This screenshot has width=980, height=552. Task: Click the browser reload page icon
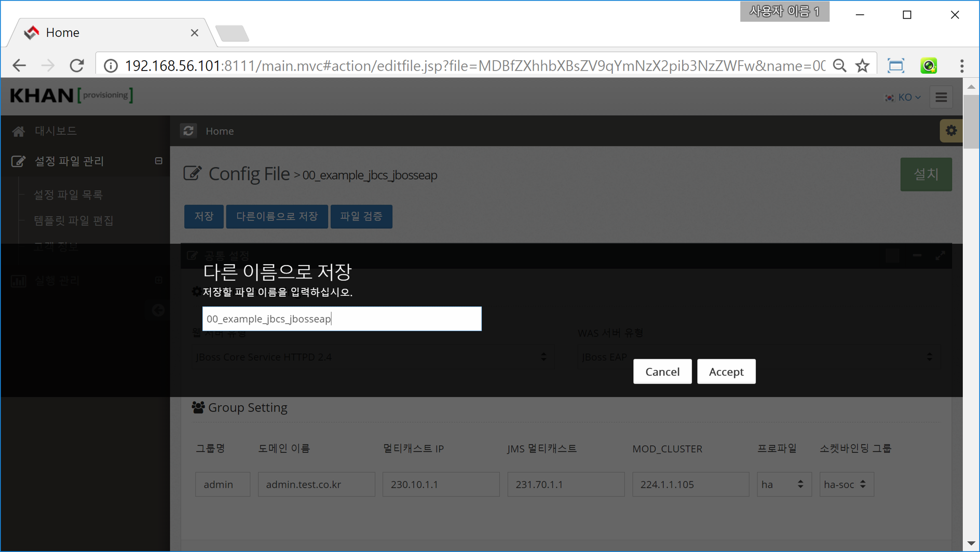pyautogui.click(x=77, y=65)
